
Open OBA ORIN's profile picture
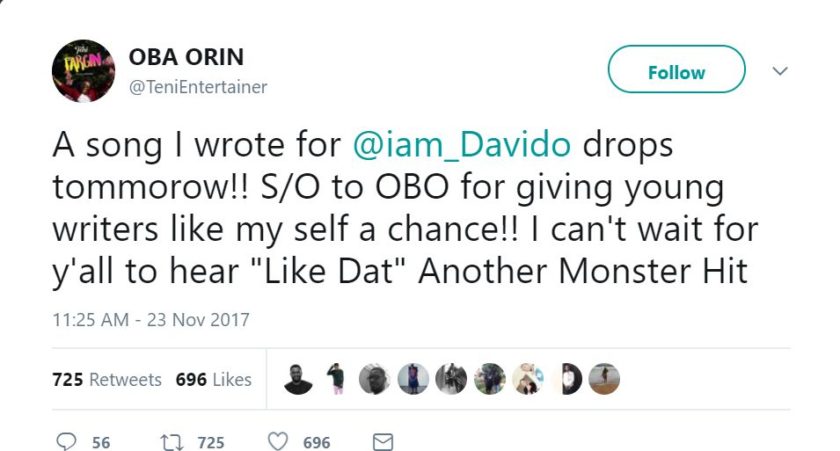point(83,71)
